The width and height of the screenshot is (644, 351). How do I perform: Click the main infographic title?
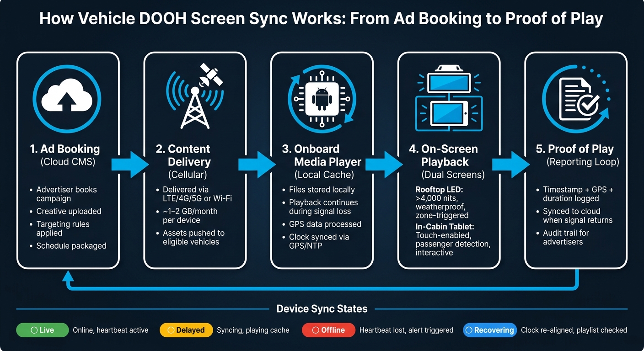321,19
